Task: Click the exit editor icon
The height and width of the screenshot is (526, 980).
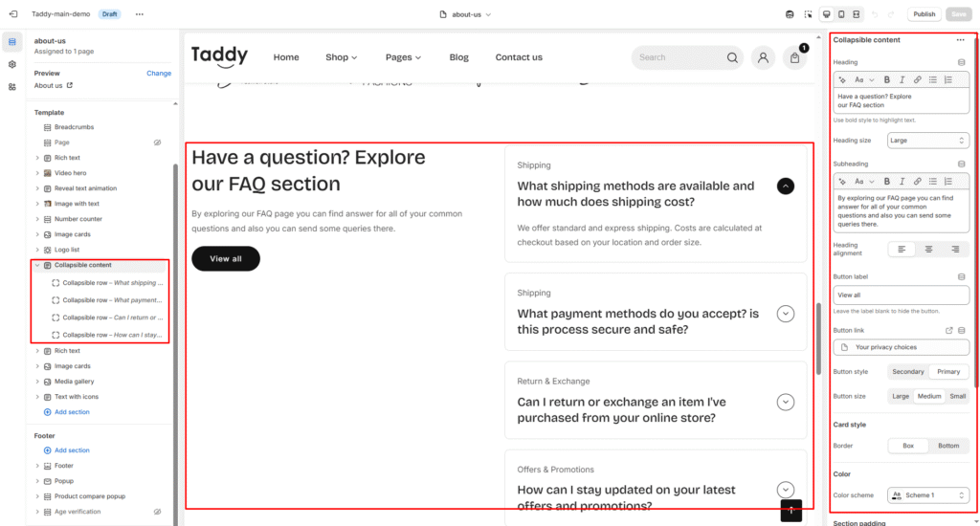Action: click(x=11, y=14)
